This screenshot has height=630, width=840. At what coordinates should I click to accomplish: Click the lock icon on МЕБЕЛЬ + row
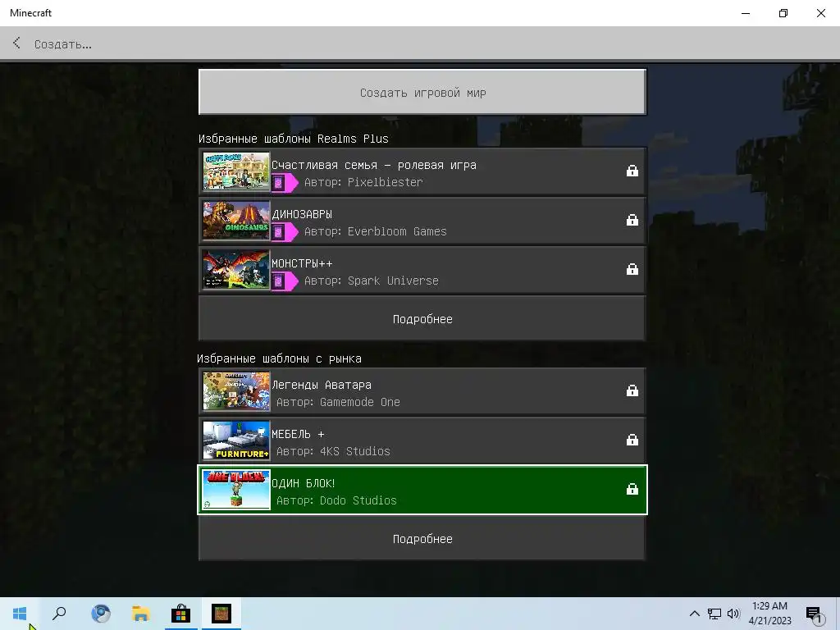tap(632, 440)
